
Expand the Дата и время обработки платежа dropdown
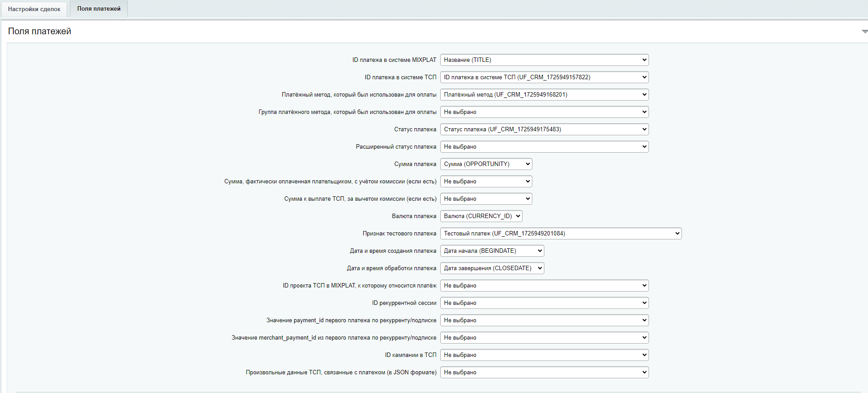tap(492, 268)
